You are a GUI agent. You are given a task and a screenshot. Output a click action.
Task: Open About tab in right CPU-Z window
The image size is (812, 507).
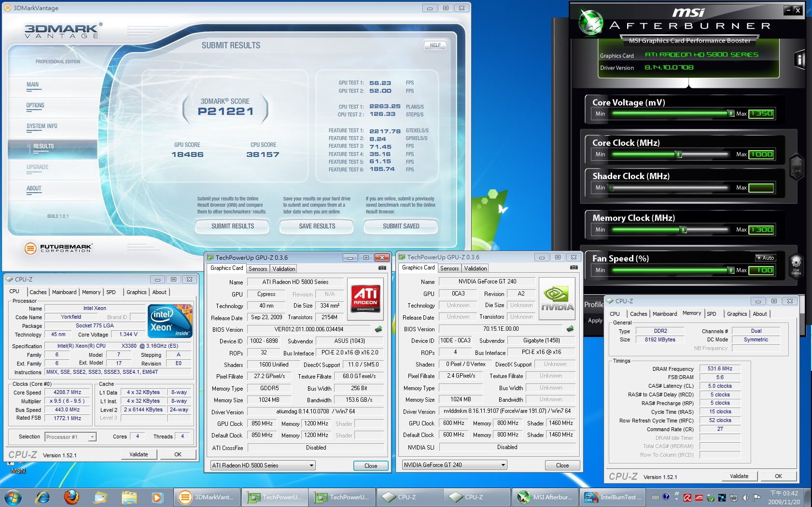click(760, 314)
